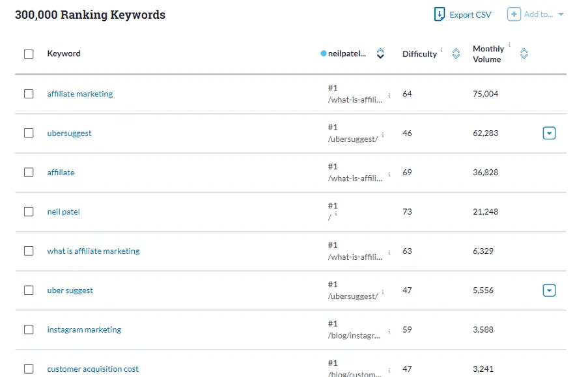Open the customer acquisition cost keyword link
This screenshot has height=377, width=588.
(x=92, y=369)
